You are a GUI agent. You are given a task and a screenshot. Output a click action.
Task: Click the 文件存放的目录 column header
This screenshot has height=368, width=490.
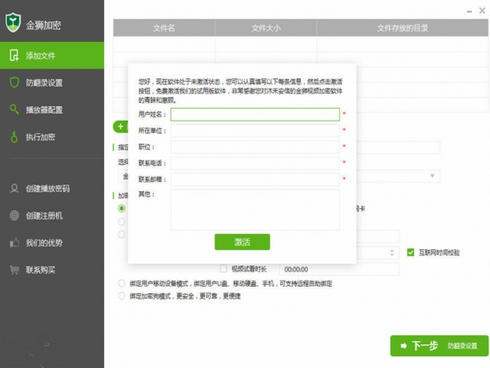(x=403, y=28)
